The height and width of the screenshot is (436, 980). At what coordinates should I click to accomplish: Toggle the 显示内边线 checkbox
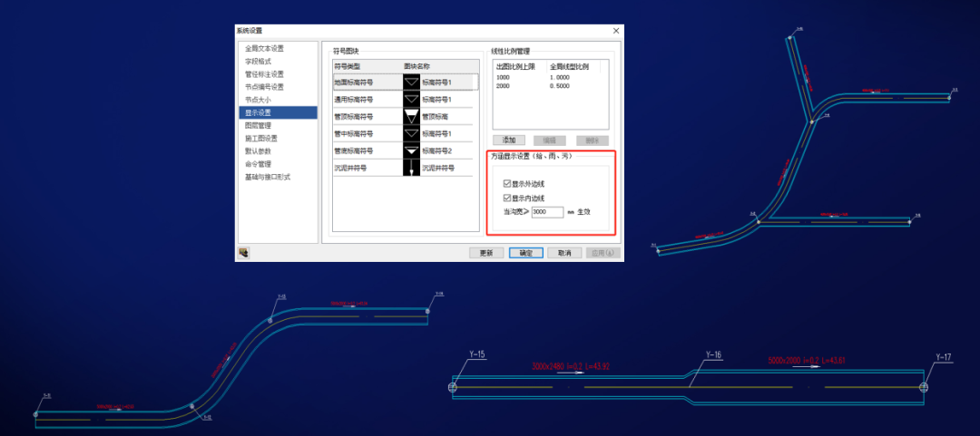(507, 198)
